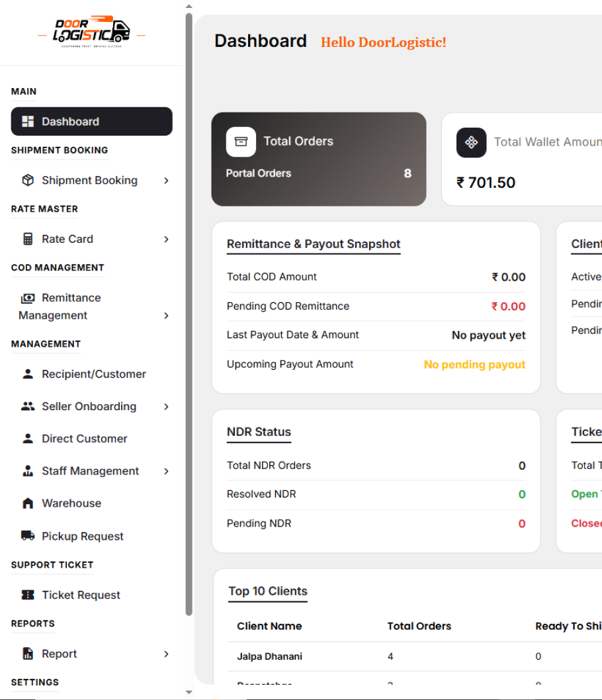This screenshot has width=602, height=700.
Task: Click the Shipment Booking box icon
Action: (x=28, y=181)
